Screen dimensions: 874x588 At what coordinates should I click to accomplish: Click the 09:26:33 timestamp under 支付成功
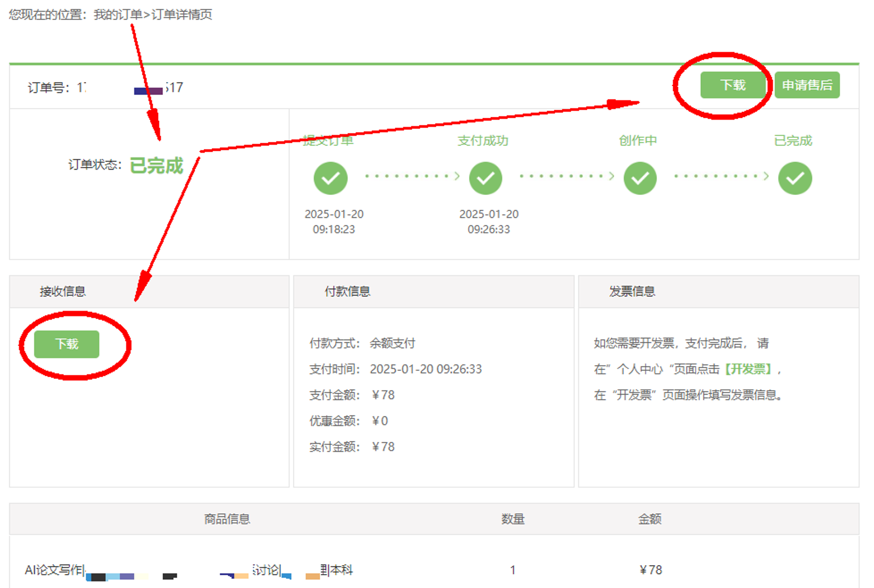tap(489, 230)
